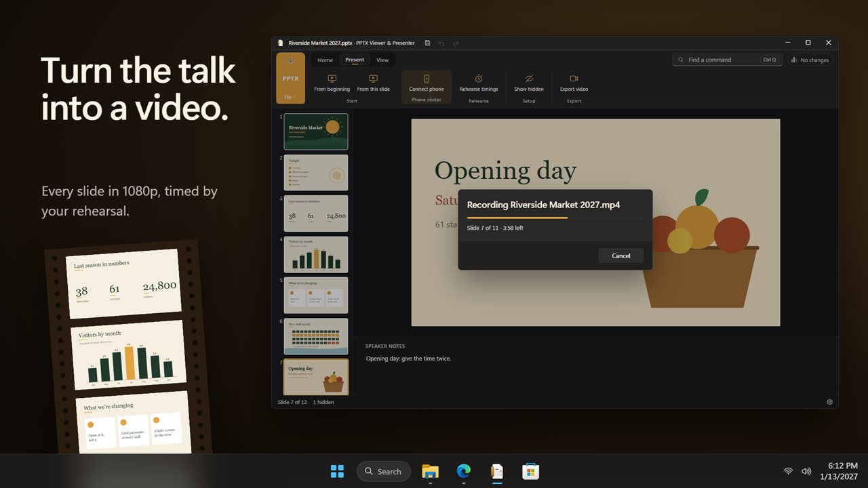Open Wi-Fi network tray icon
The width and height of the screenshot is (868, 488).
pyautogui.click(x=788, y=471)
